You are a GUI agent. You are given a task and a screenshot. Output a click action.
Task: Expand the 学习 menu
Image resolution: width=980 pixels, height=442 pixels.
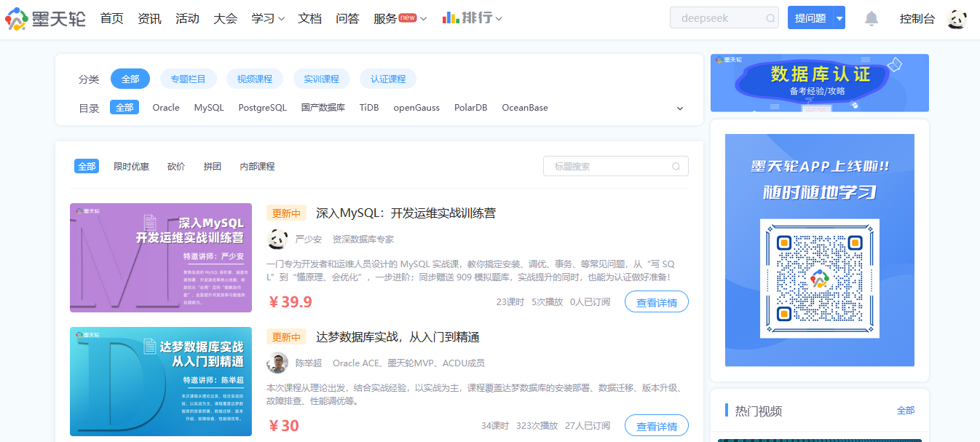pyautogui.click(x=268, y=18)
